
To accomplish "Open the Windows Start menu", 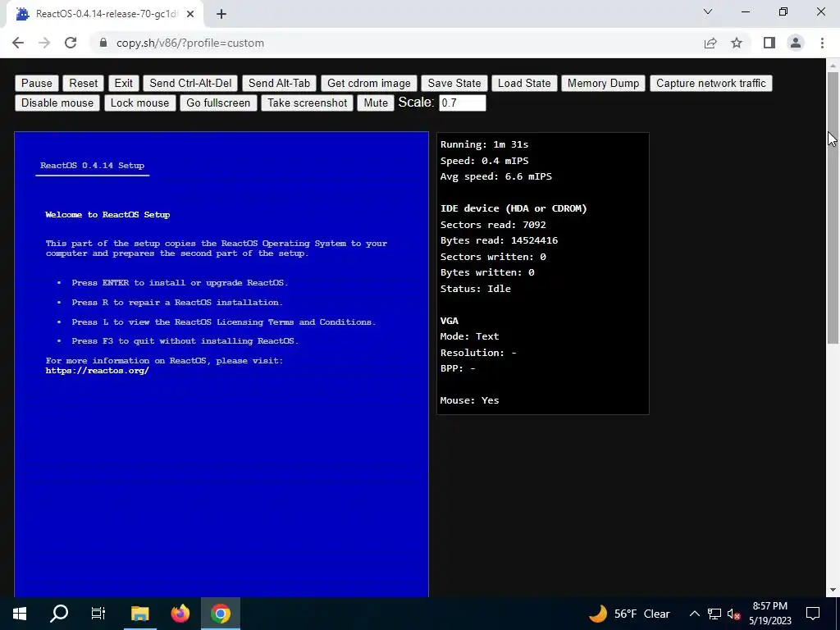I will pos(20,614).
